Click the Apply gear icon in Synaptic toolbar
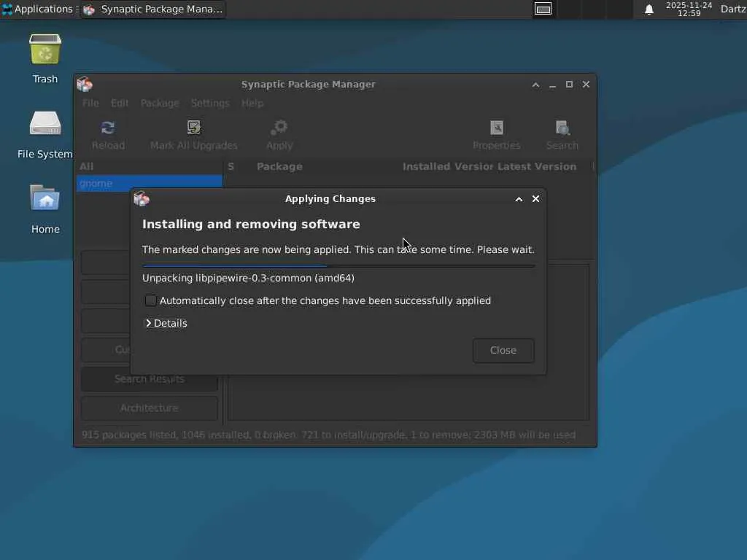The width and height of the screenshot is (747, 560). (279, 128)
